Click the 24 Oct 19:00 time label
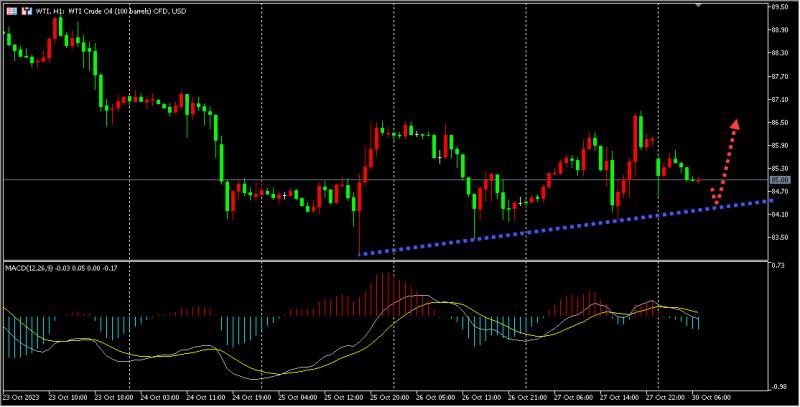 click(252, 397)
